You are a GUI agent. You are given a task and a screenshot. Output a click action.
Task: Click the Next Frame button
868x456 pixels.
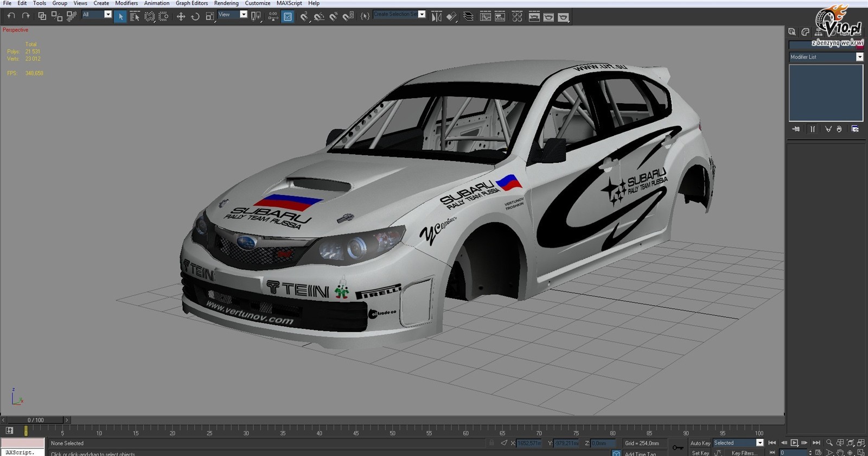(805, 443)
